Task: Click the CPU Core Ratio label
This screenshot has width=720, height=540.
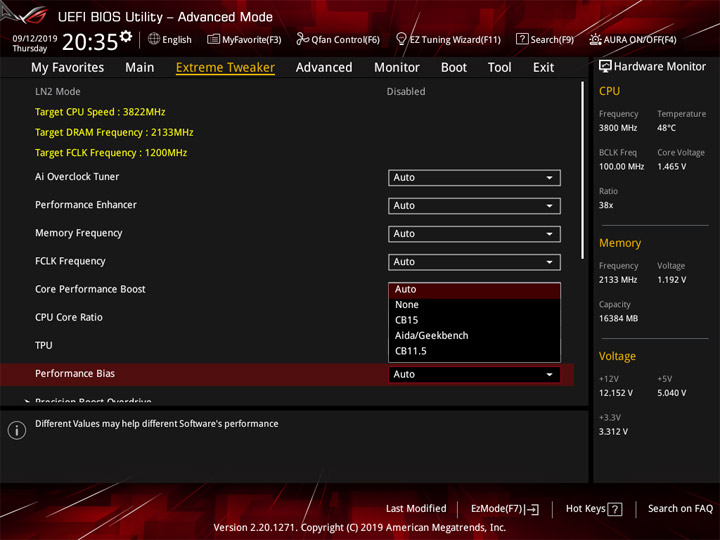Action: [x=69, y=317]
